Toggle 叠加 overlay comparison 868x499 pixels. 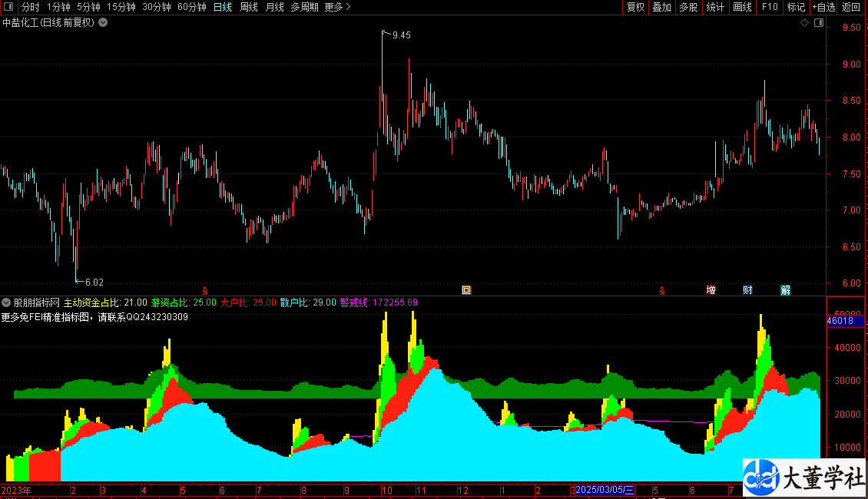click(x=661, y=7)
